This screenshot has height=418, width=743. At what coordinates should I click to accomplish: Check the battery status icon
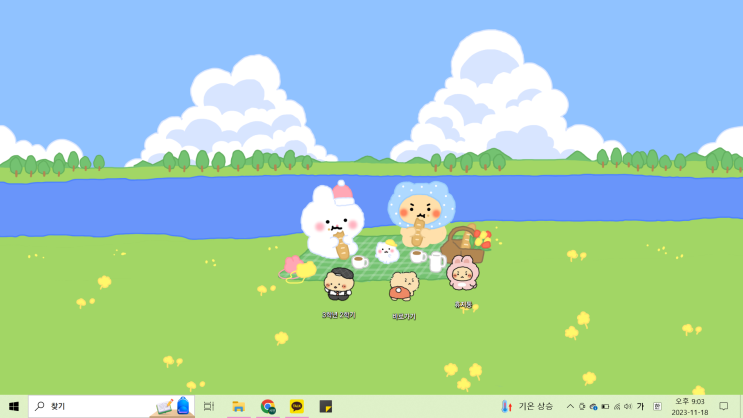click(605, 406)
